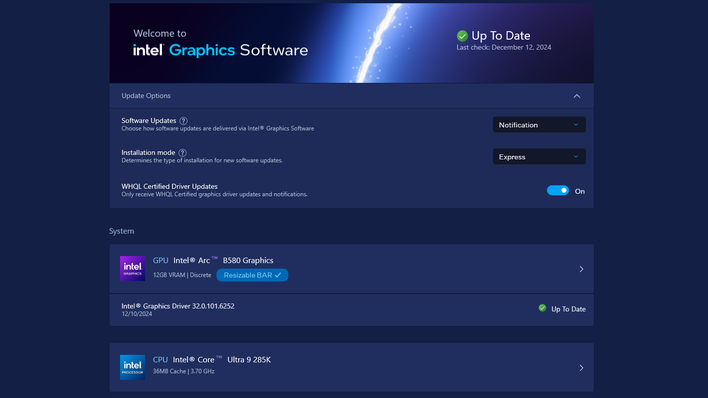Open the Installation mode Express dropdown

pos(539,157)
